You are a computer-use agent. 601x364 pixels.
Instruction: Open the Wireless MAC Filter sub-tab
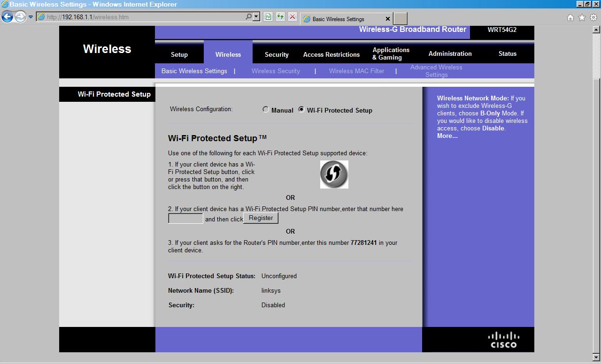356,71
